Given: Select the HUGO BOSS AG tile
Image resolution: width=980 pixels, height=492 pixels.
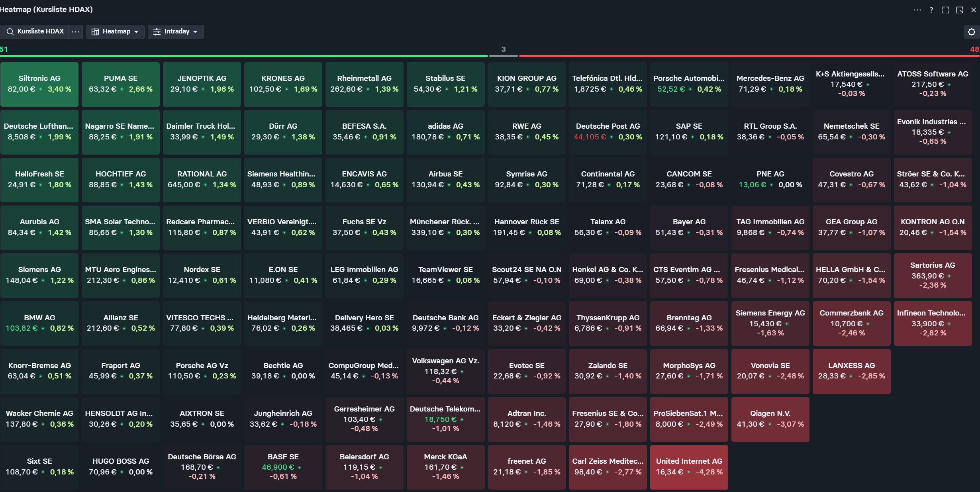Looking at the screenshot, I should coord(121,467).
